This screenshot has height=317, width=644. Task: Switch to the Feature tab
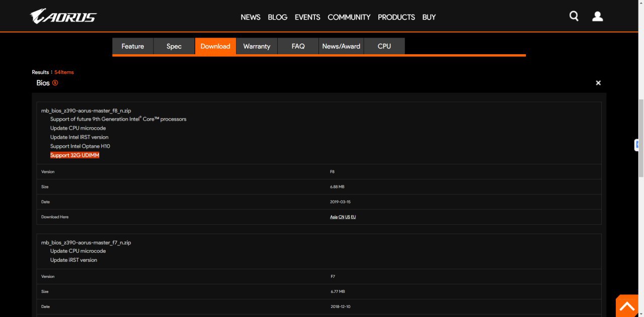(x=133, y=46)
